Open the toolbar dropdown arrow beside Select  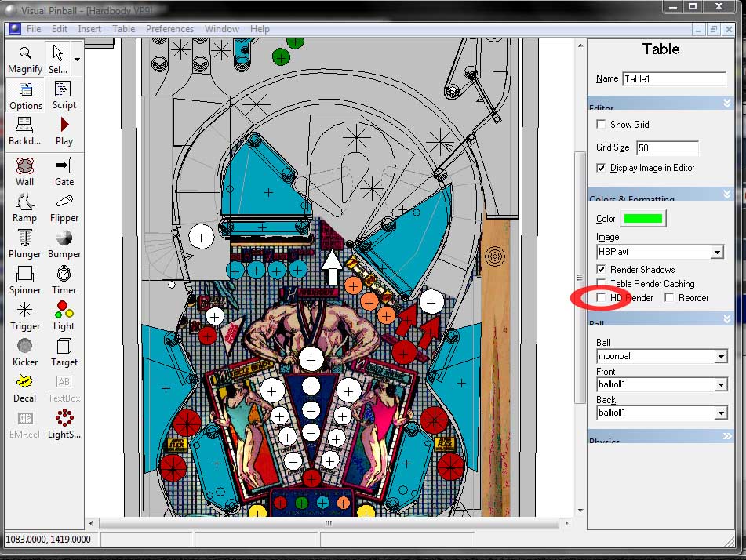click(x=77, y=60)
